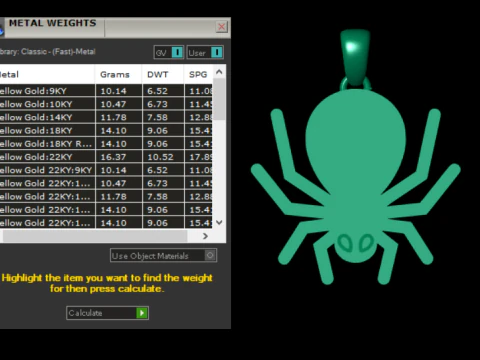Select the Yellow Gold:22KY row
Viewport: 480px width, 360px height.
point(106,157)
